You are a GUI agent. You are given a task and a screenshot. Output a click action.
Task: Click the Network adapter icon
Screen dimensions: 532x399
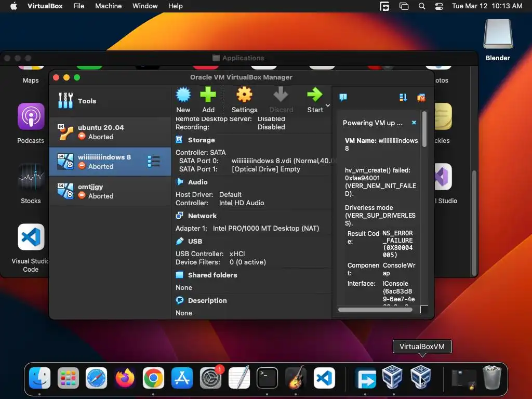[179, 216]
